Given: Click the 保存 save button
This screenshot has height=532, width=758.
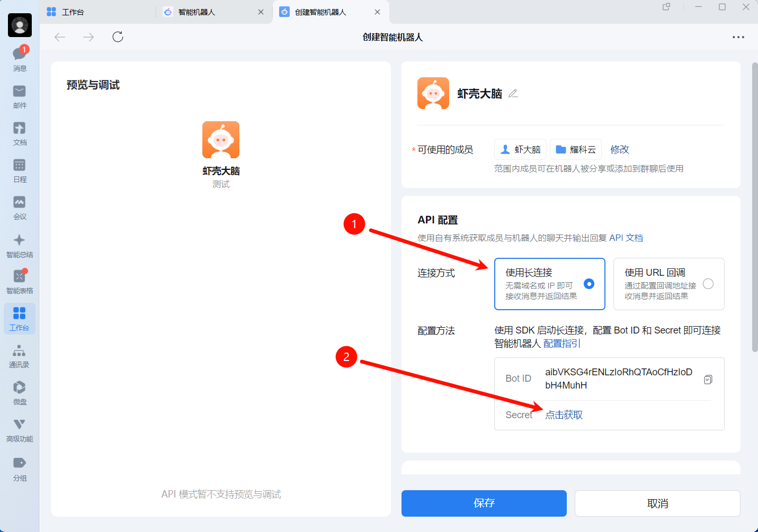Looking at the screenshot, I should pyautogui.click(x=484, y=503).
